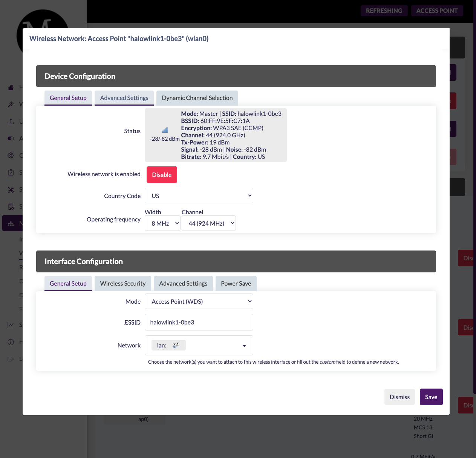Click the ESSID text field
The width and height of the screenshot is (476, 458).
(199, 323)
